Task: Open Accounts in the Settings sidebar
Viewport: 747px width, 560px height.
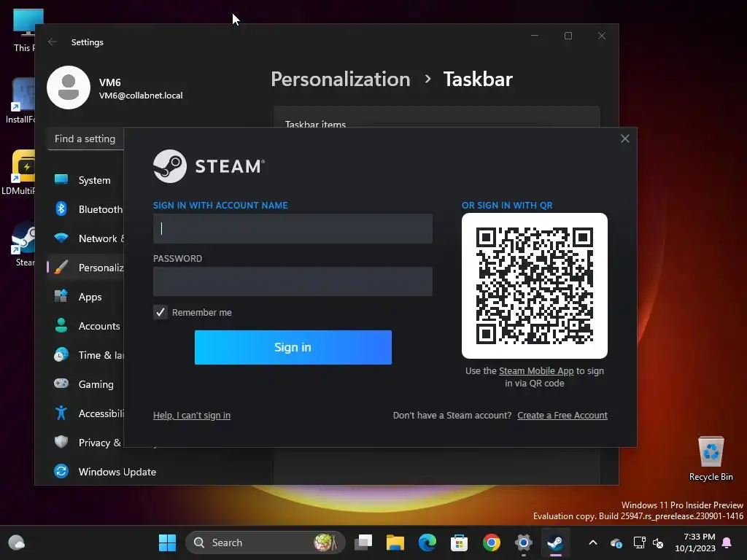Action: point(86,326)
